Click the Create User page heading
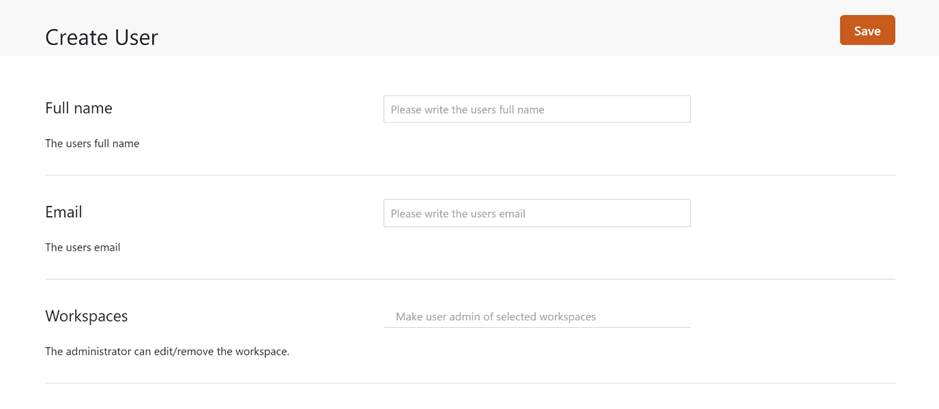939x409 pixels. coord(102,38)
